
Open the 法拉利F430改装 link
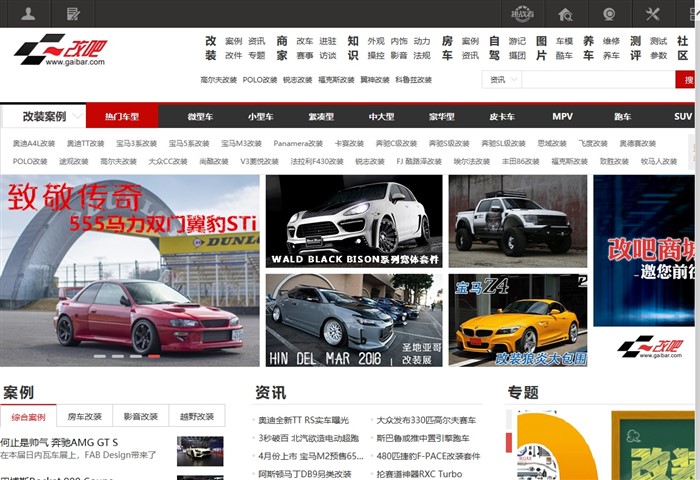(x=317, y=161)
